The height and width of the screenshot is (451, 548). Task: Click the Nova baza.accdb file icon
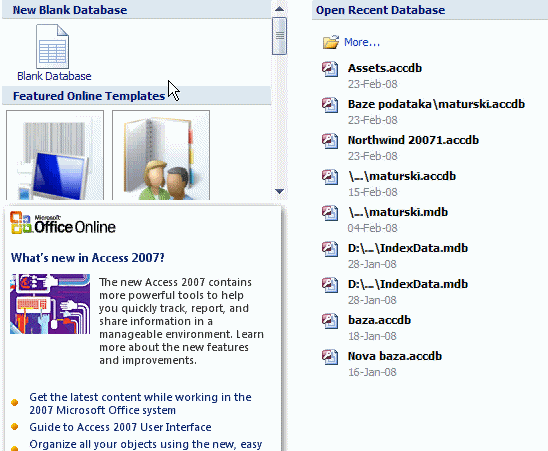pos(330,357)
